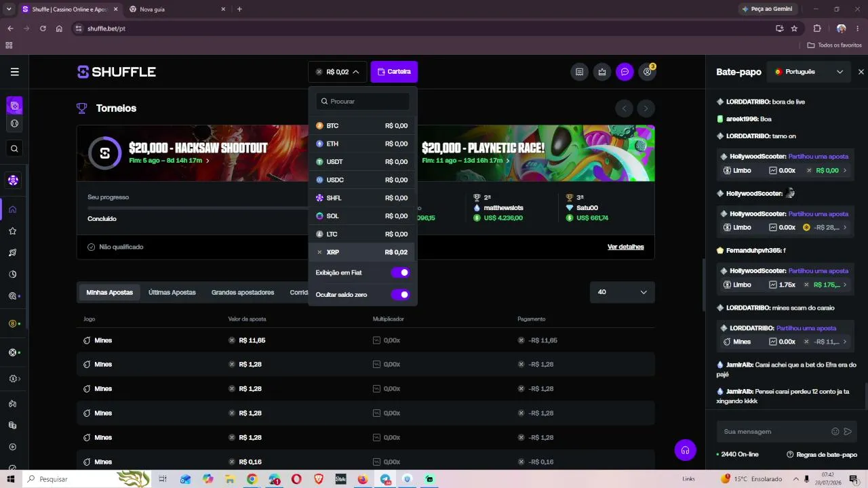Show next tournament with right arrow
This screenshot has height=488, width=868.
pos(646,108)
